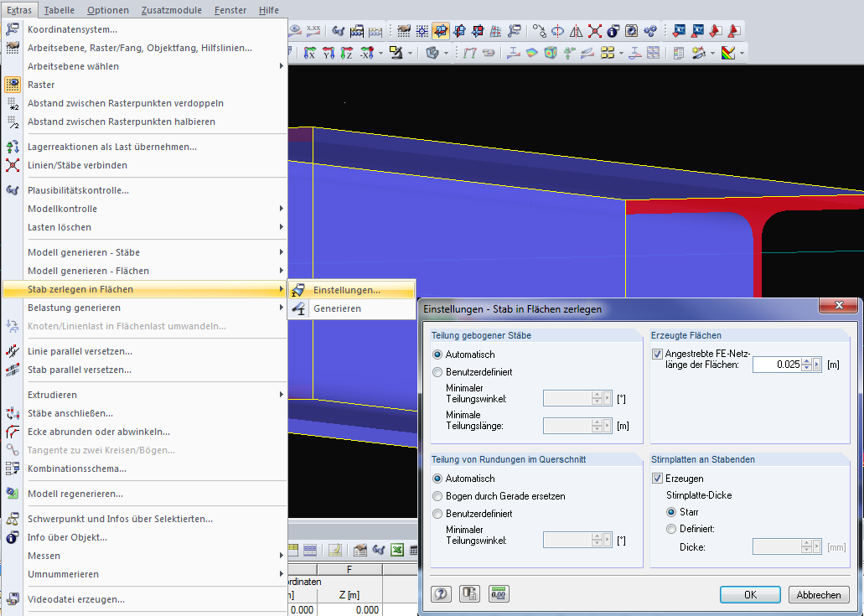Click the color scale toolbar icon
Image resolution: width=864 pixels, height=616 pixels.
coord(728,53)
